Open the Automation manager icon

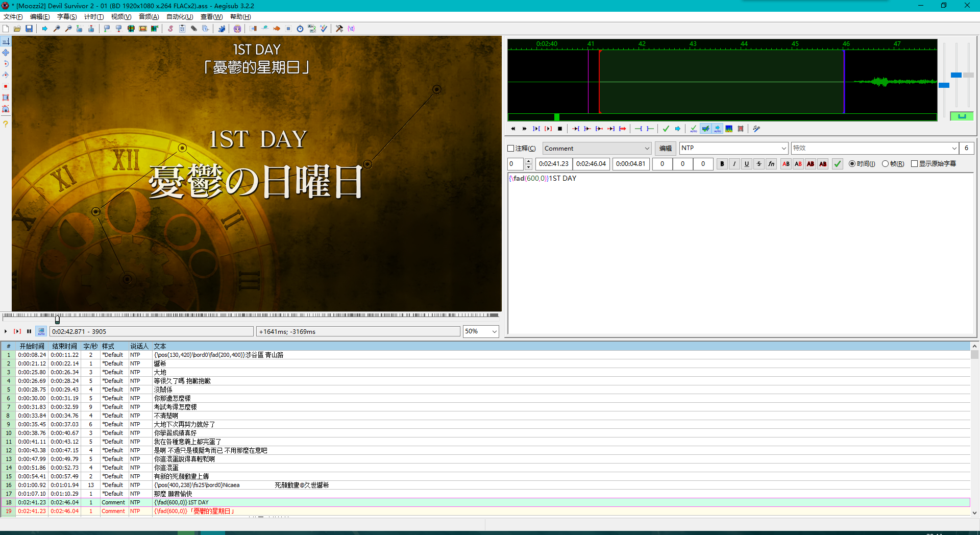click(222, 29)
